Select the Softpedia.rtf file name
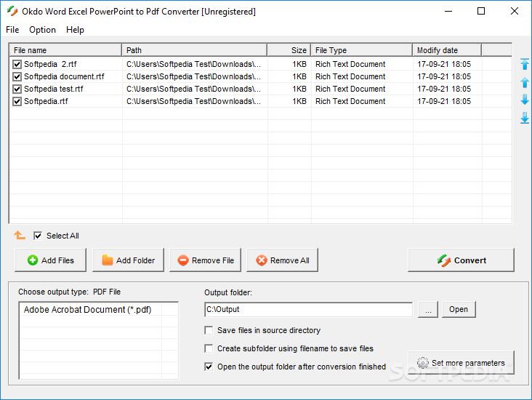 pyautogui.click(x=46, y=101)
